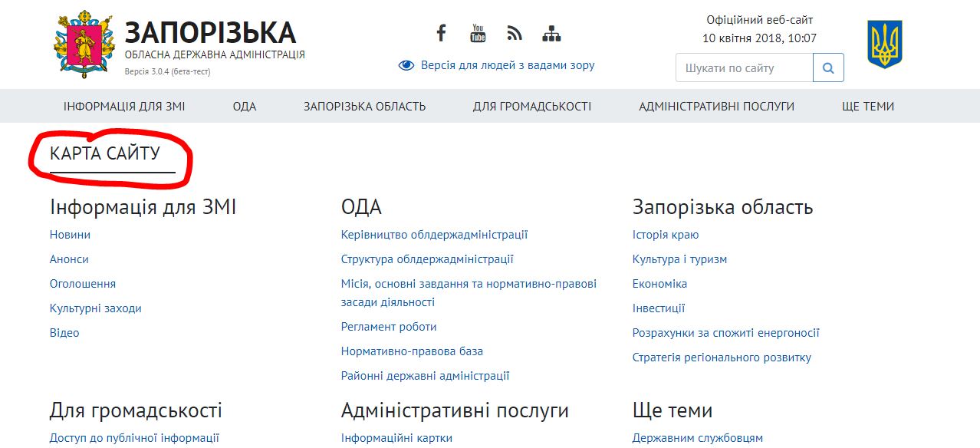Enable version for visually impaired link
The image size is (980, 448).
507,65
